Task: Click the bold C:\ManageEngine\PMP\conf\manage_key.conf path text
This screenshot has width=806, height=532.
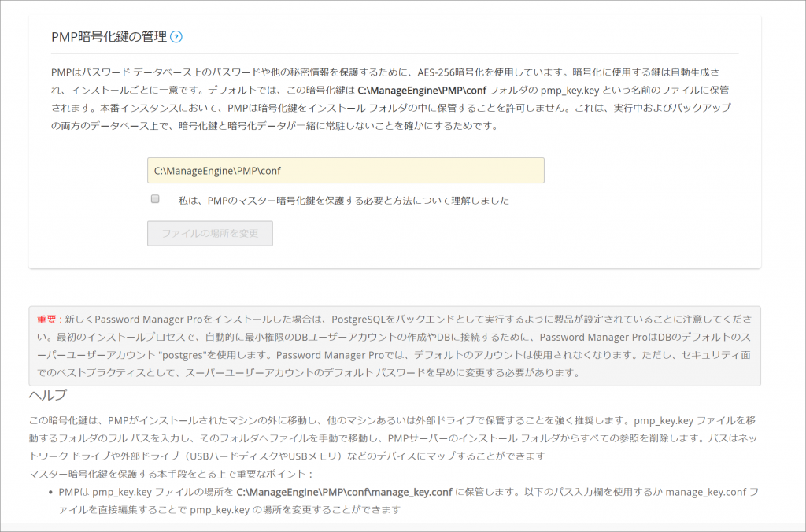Action: [345, 492]
